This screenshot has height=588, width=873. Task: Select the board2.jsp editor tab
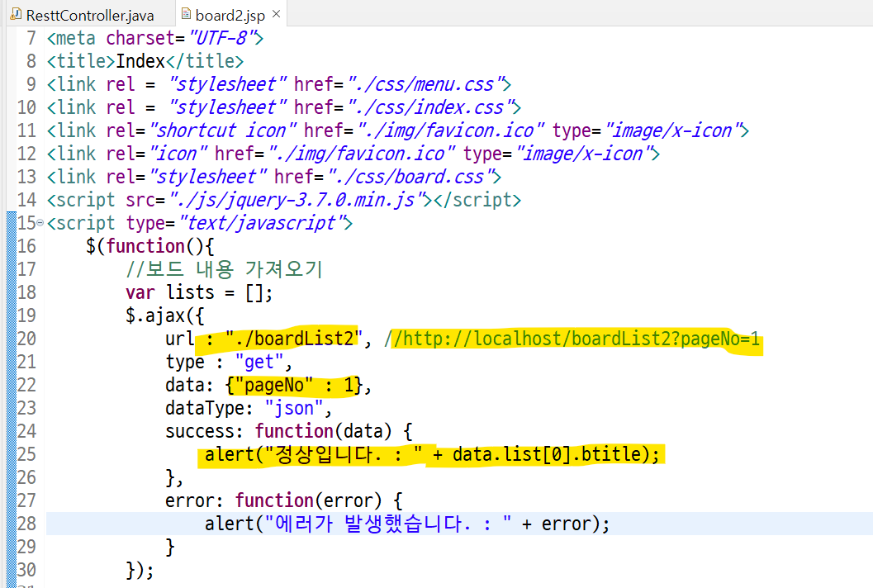click(230, 15)
